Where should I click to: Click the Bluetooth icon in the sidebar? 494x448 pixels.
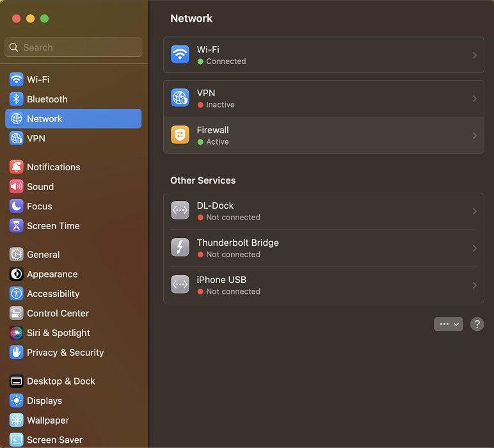(17, 99)
